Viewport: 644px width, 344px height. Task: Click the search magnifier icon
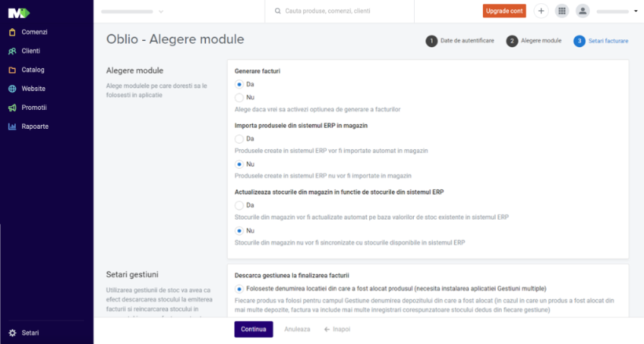pos(278,11)
